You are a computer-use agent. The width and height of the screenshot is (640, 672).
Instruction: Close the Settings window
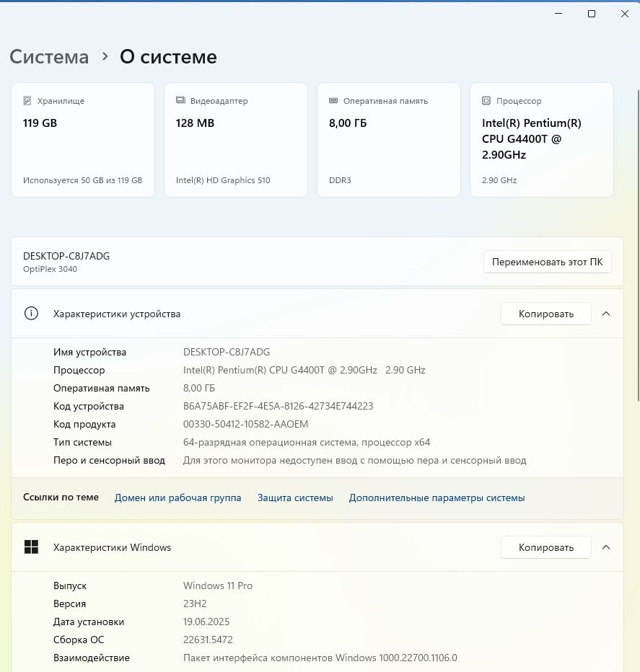[x=625, y=14]
